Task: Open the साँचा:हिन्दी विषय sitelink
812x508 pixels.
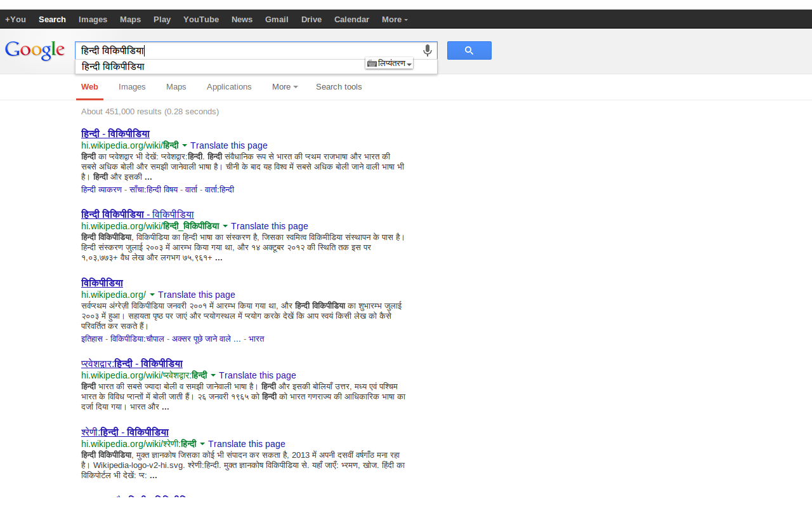Action: (154, 190)
